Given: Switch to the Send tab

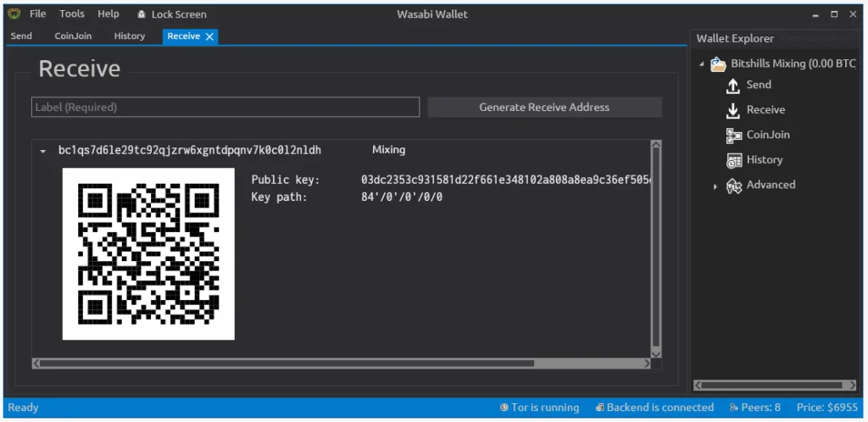Looking at the screenshot, I should point(21,36).
